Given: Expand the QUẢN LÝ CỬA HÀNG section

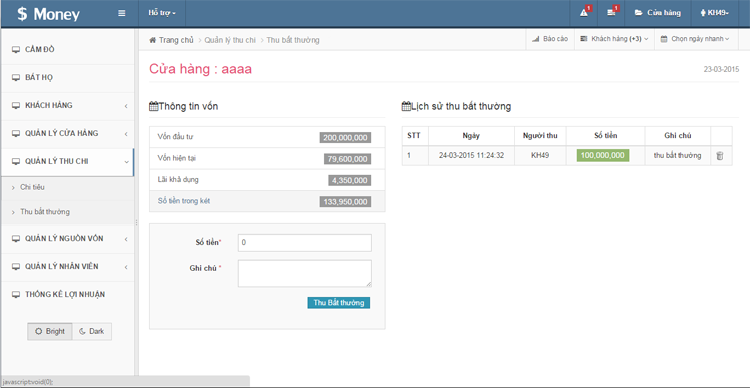Looking at the screenshot, I should (67, 133).
